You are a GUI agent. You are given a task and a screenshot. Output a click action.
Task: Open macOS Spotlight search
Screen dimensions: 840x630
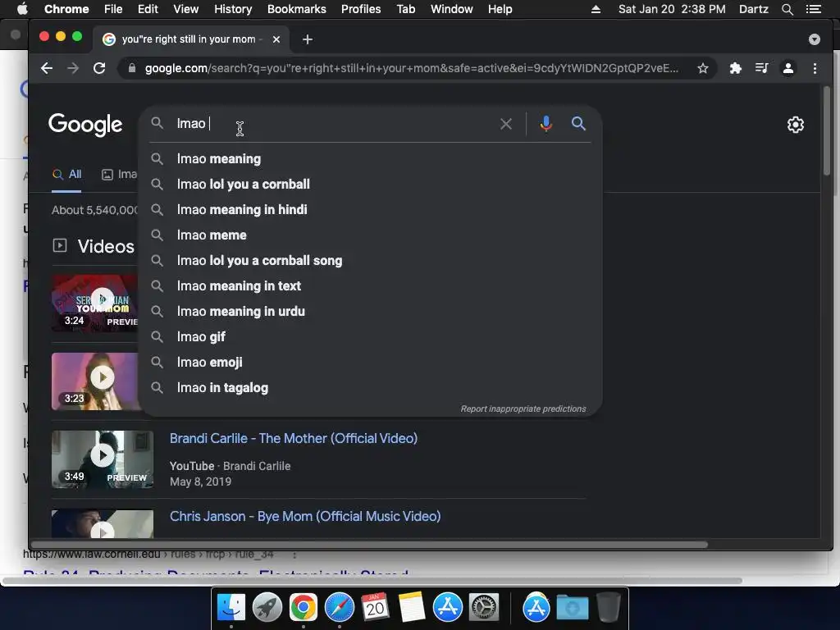tap(787, 9)
